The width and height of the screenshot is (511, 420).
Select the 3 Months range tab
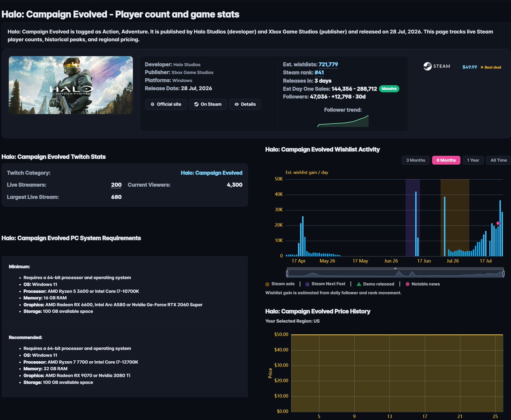tap(416, 160)
